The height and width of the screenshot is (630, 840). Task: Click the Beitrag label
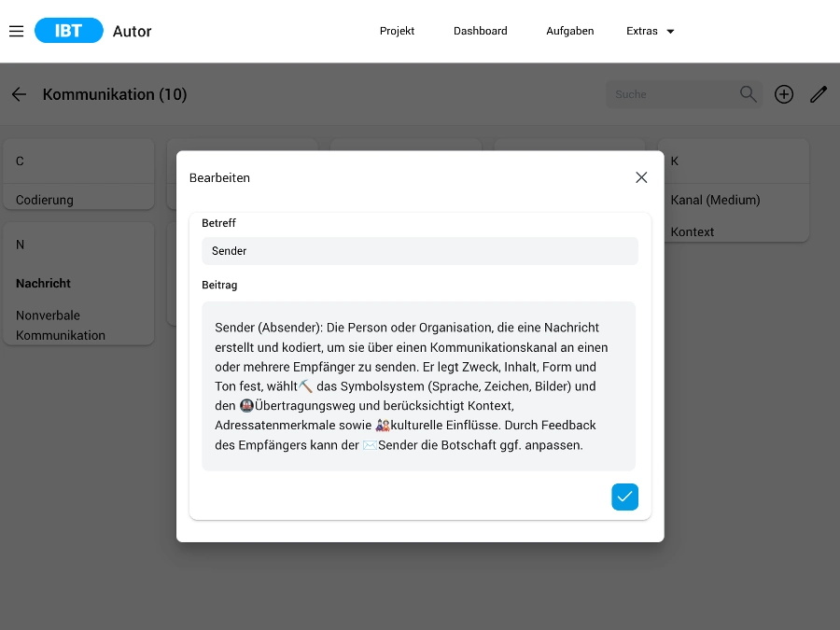click(x=219, y=285)
